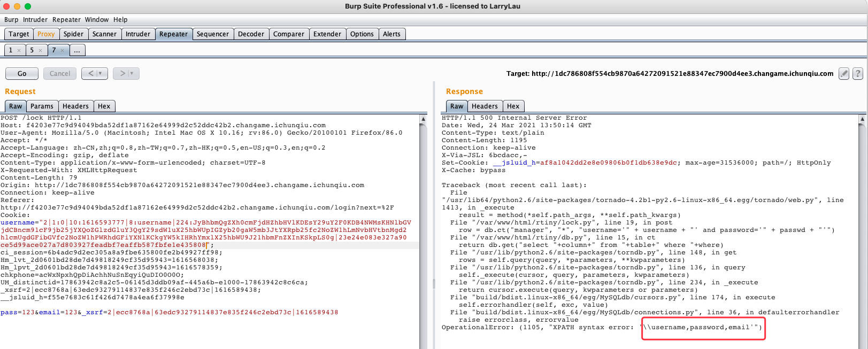Screen dimensions: 868x349
Task: Switch to the Proxy tab
Action: coord(46,34)
